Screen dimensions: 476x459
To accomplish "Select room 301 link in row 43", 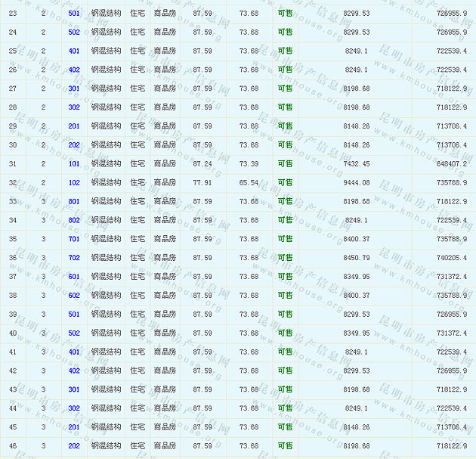I will click(73, 390).
